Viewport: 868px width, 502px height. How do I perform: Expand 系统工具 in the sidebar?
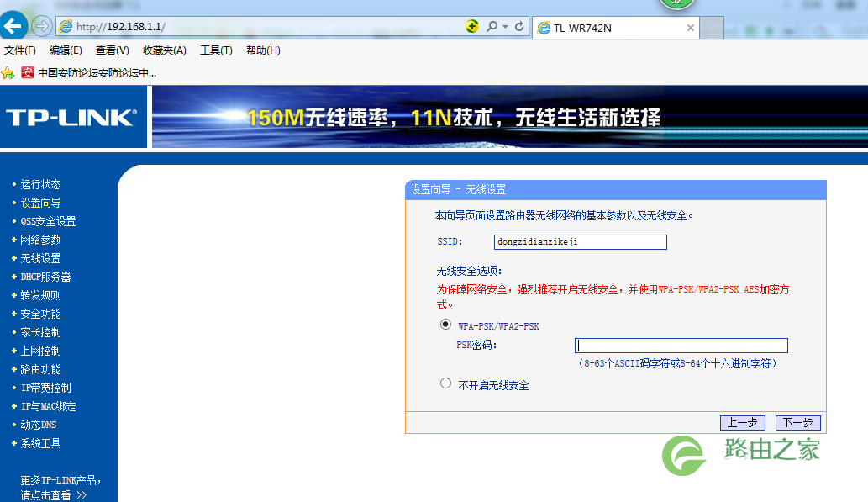pyautogui.click(x=40, y=443)
